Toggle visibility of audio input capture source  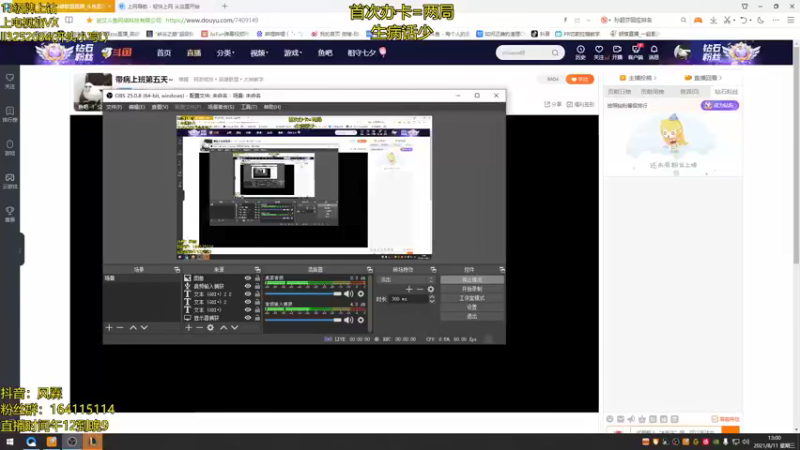[x=248, y=286]
